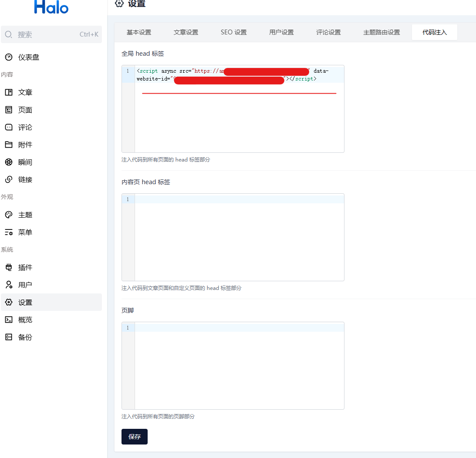This screenshot has height=458, width=476.
Task: Click the 内容页 head 标签 label
Action: [x=146, y=182]
